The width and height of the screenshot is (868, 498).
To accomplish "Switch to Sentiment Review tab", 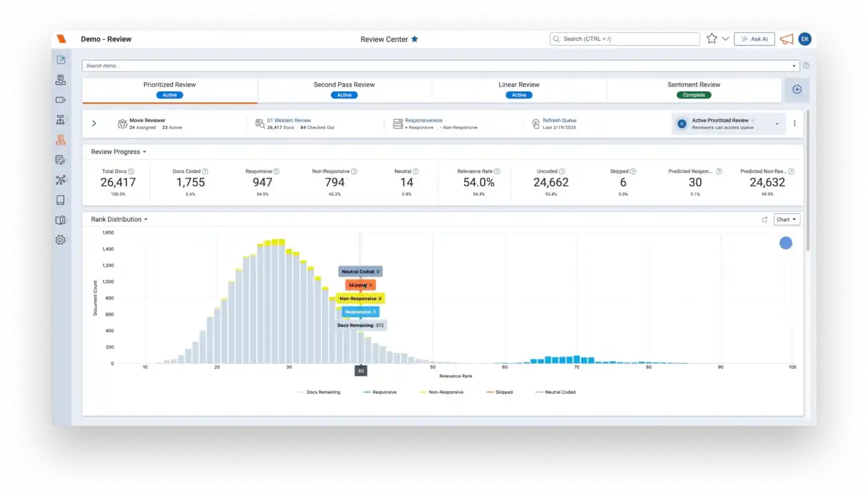I will coord(694,90).
